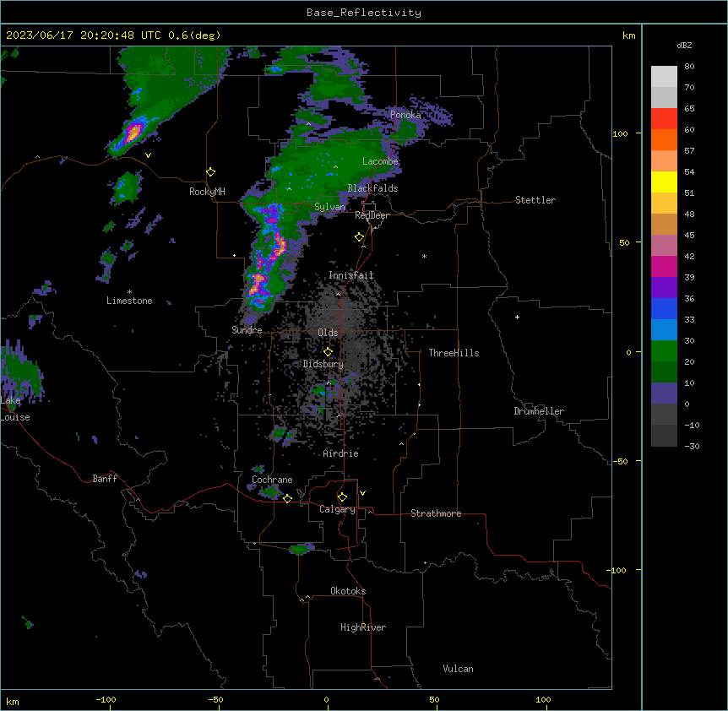Viewport: 728px width, 711px height.
Task: Click the RockyMH label
Action: (x=207, y=192)
